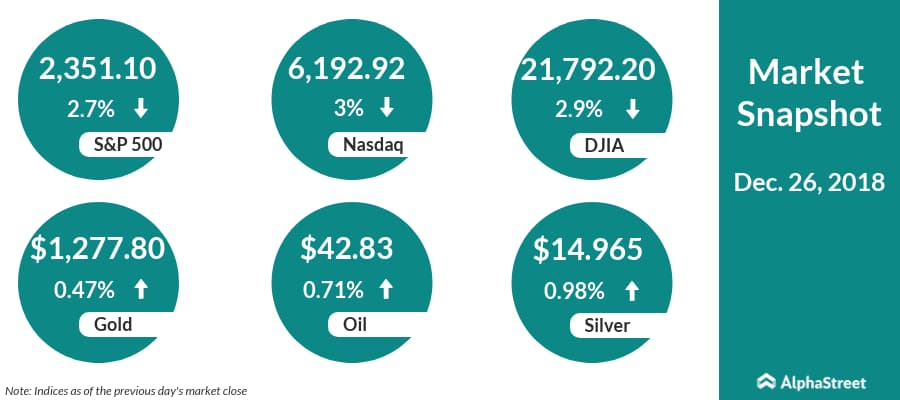The image size is (900, 400).
Task: Click the Market Snapshot heading
Action: coord(809,92)
